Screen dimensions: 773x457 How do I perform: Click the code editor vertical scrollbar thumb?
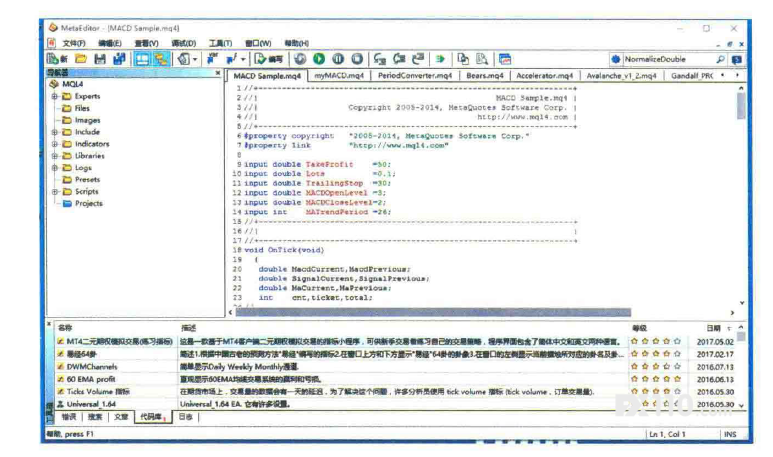point(741,106)
